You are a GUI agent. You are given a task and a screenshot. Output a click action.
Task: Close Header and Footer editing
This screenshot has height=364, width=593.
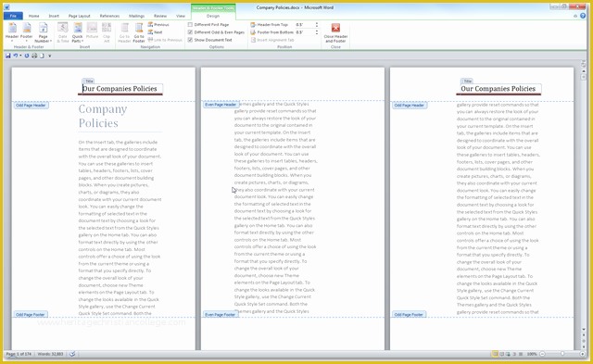335,33
